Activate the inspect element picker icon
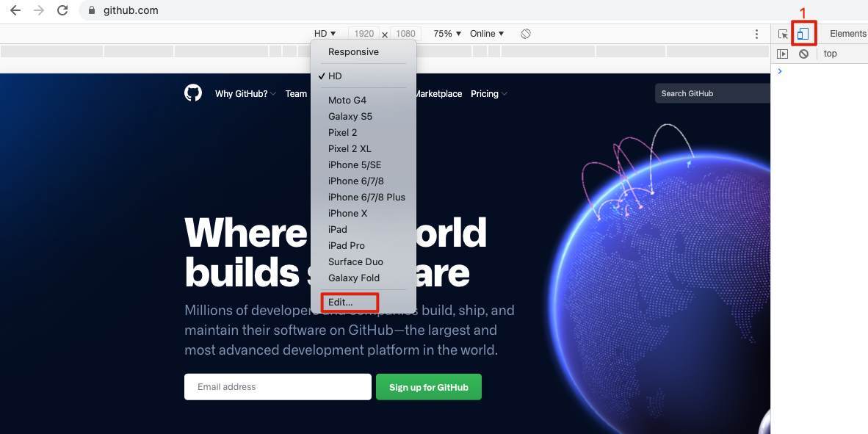 click(x=783, y=34)
